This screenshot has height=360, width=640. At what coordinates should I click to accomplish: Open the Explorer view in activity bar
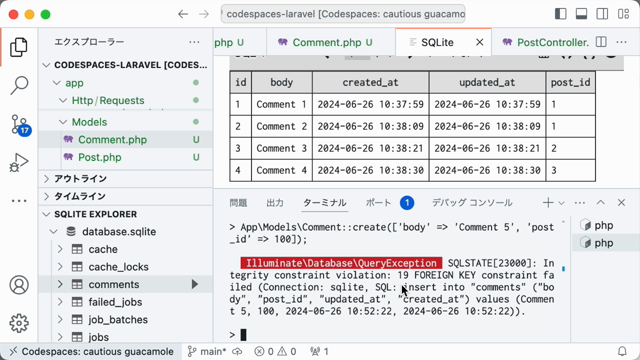coord(19,47)
